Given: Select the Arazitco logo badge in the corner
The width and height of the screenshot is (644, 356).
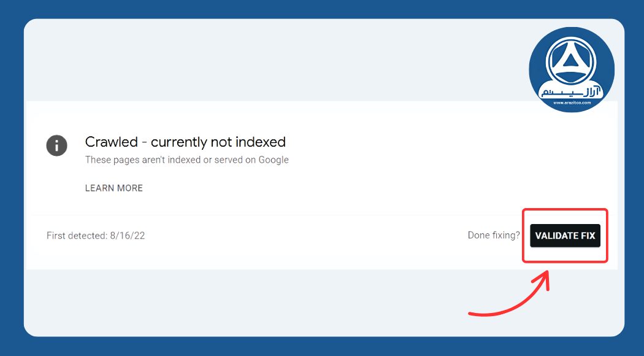Looking at the screenshot, I should tap(571, 69).
